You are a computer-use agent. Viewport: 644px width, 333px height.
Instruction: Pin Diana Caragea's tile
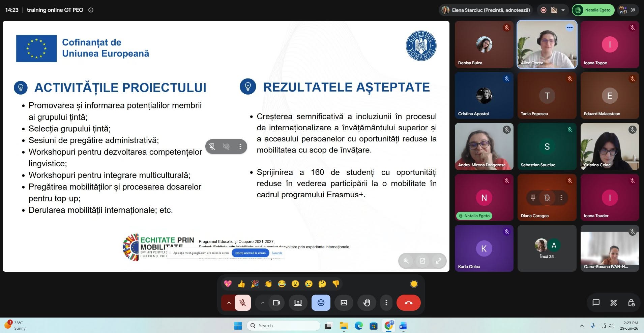(533, 198)
